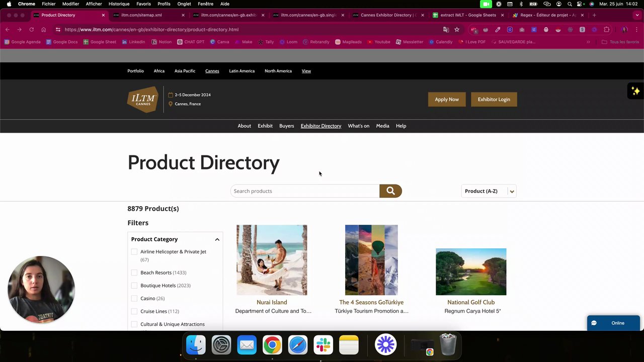Open Google Chrome from the dock

[272, 345]
